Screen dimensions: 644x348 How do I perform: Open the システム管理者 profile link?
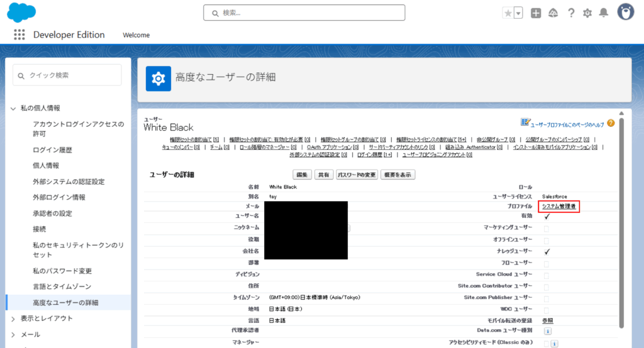pyautogui.click(x=559, y=206)
